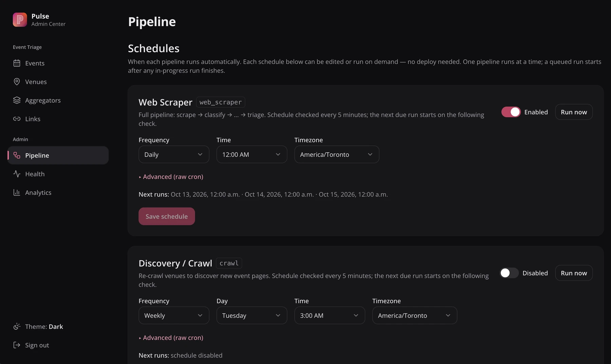The height and width of the screenshot is (364, 611).
Task: Open the Health page
Action: pyautogui.click(x=58, y=174)
